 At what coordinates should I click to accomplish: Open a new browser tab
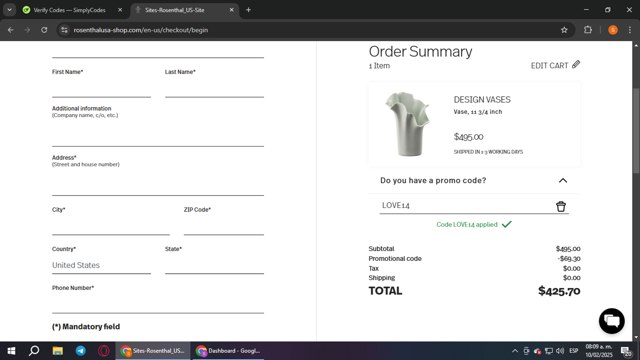pos(248,10)
